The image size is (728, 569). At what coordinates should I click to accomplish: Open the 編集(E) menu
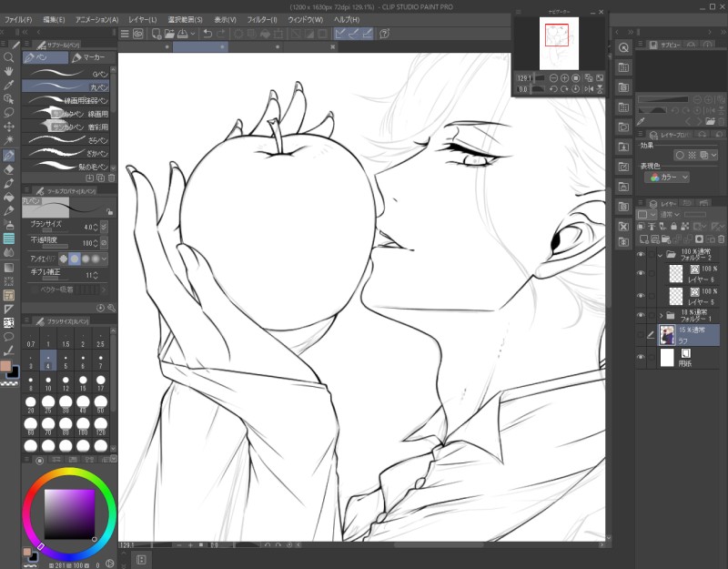54,19
